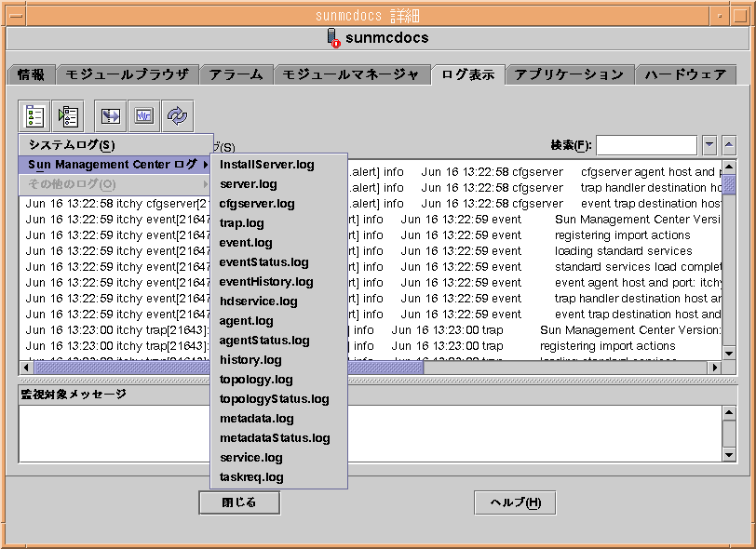Choose history.log in the submenu
The width and height of the screenshot is (756, 549).
point(278,359)
